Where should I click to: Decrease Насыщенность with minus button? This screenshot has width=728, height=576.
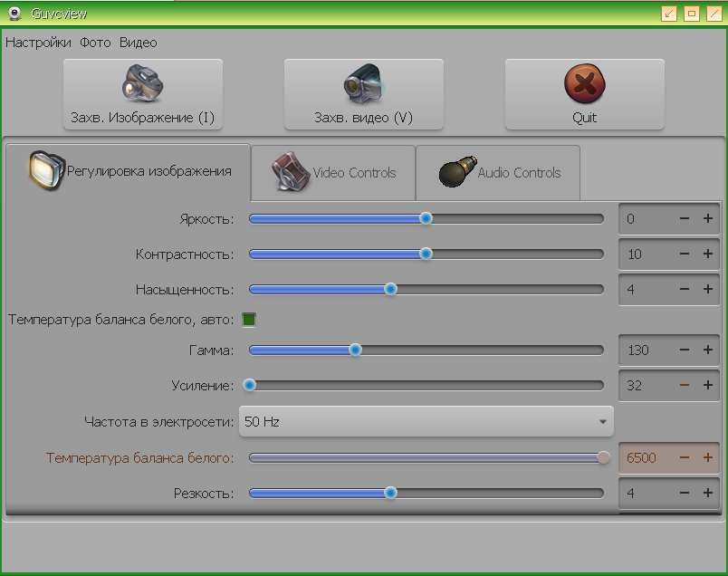click(x=685, y=289)
